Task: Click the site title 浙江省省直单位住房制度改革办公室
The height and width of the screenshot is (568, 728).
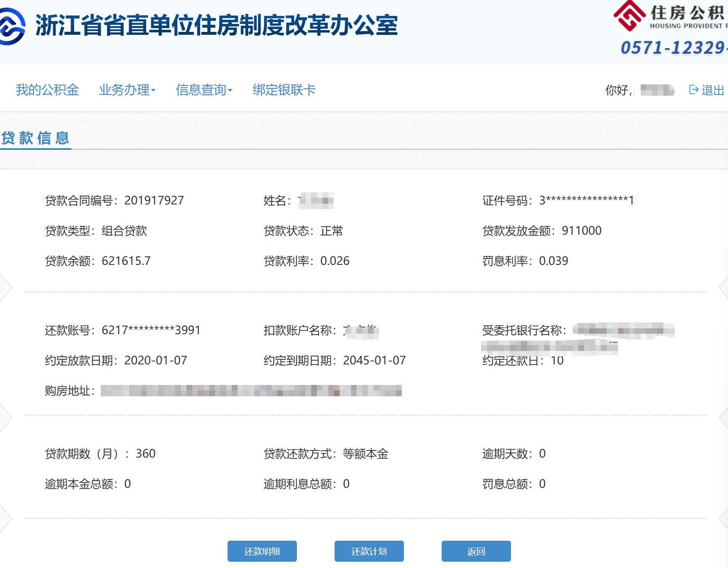Action: coord(217,25)
